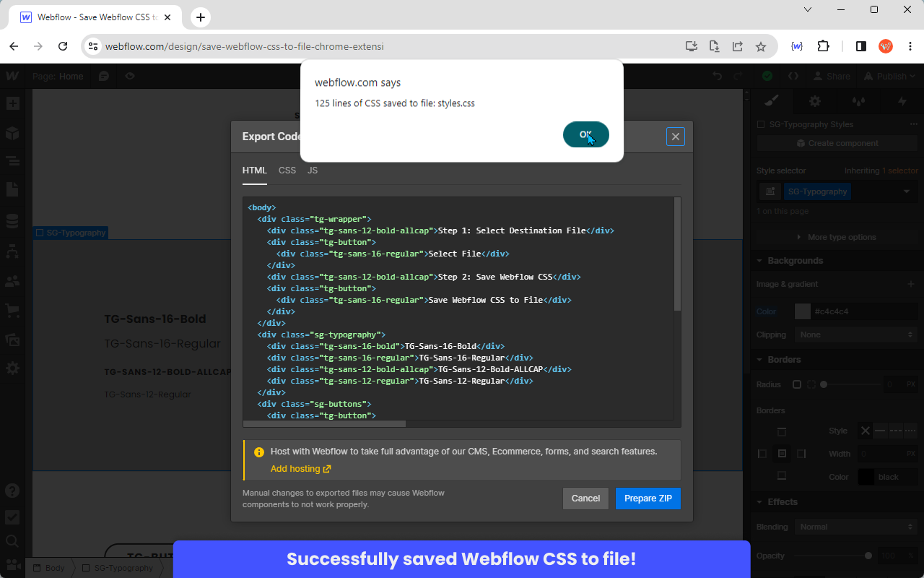Set border style to dashed
The image size is (924, 578).
pyautogui.click(x=896, y=431)
